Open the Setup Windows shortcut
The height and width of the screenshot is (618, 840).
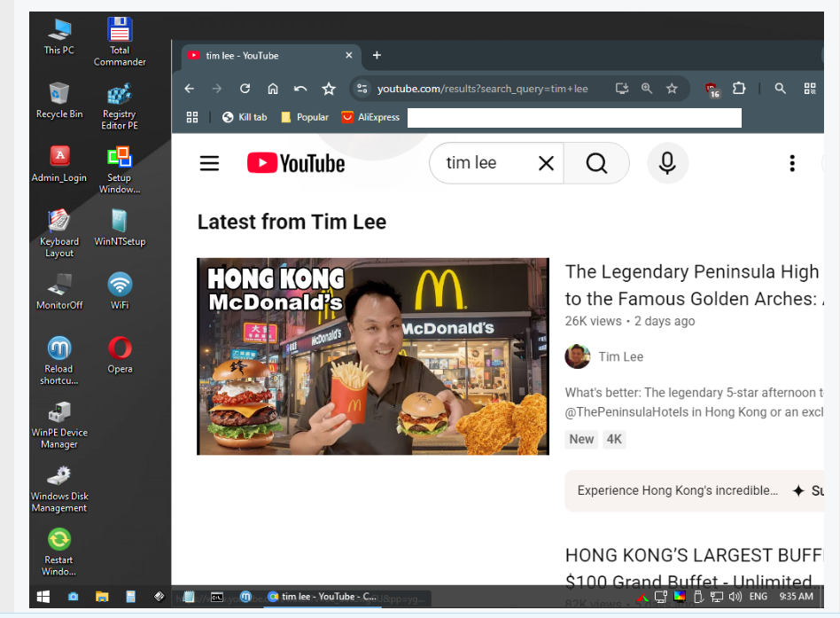point(120,169)
